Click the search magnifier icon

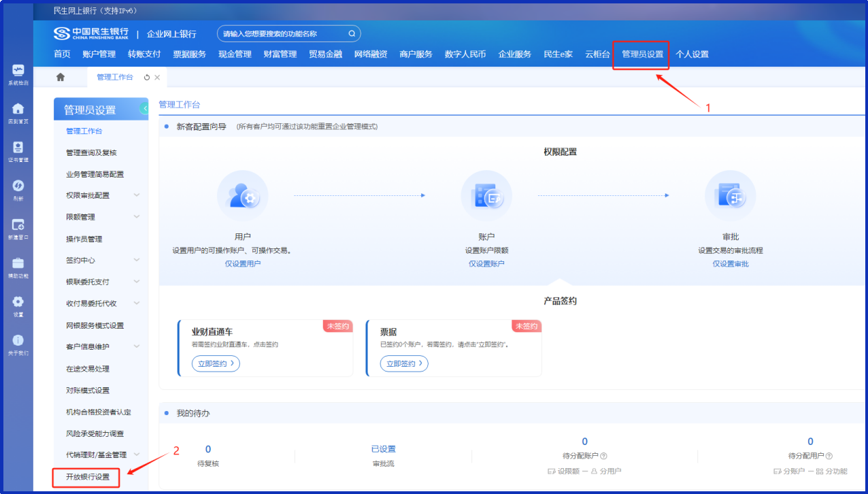point(352,34)
